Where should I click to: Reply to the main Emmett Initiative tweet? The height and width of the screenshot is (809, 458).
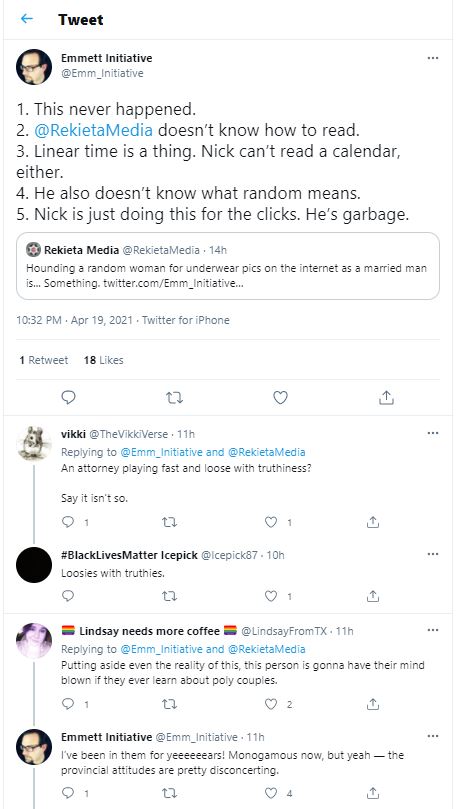pos(68,397)
